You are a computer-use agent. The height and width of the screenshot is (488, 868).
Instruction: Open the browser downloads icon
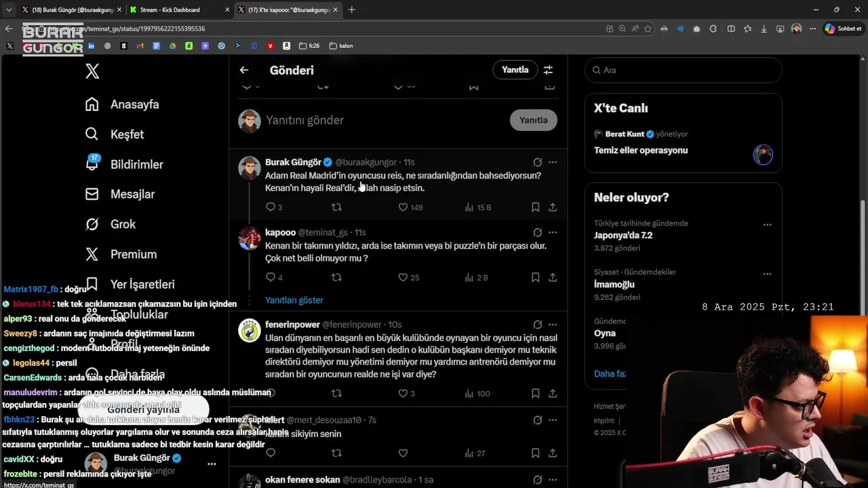click(x=764, y=28)
